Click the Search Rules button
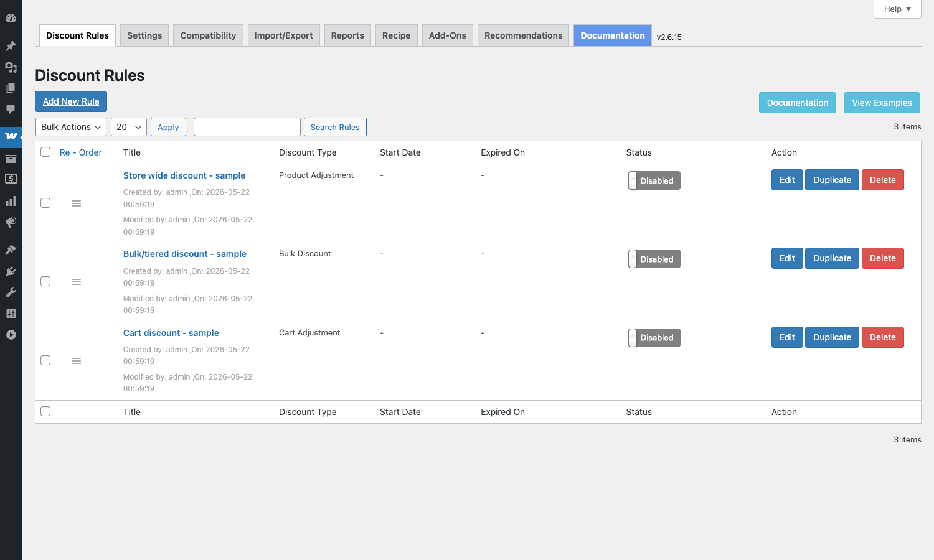This screenshot has width=934, height=560. (x=335, y=127)
